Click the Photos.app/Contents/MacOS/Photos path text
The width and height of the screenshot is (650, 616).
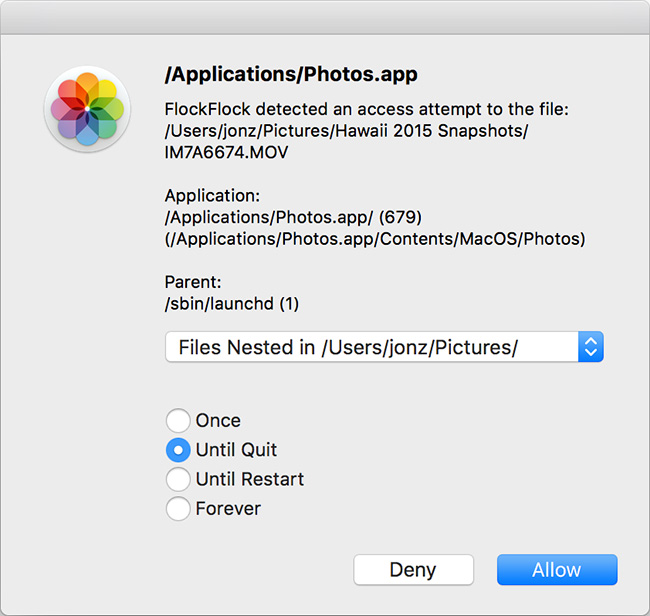[x=375, y=238]
